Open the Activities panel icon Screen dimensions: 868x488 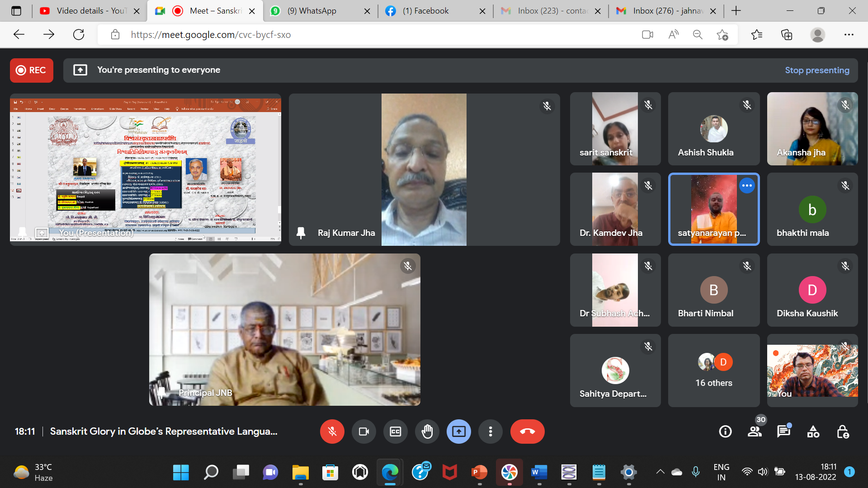pos(813,432)
